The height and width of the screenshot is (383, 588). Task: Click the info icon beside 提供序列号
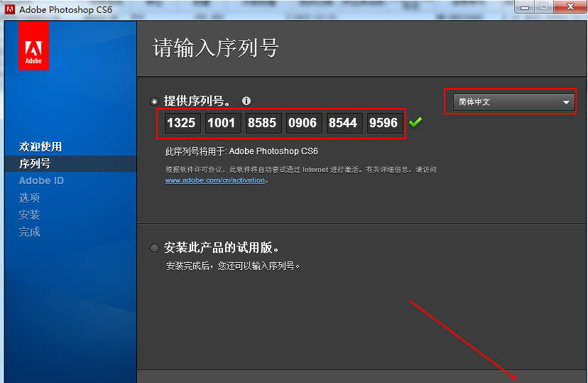[x=246, y=101]
